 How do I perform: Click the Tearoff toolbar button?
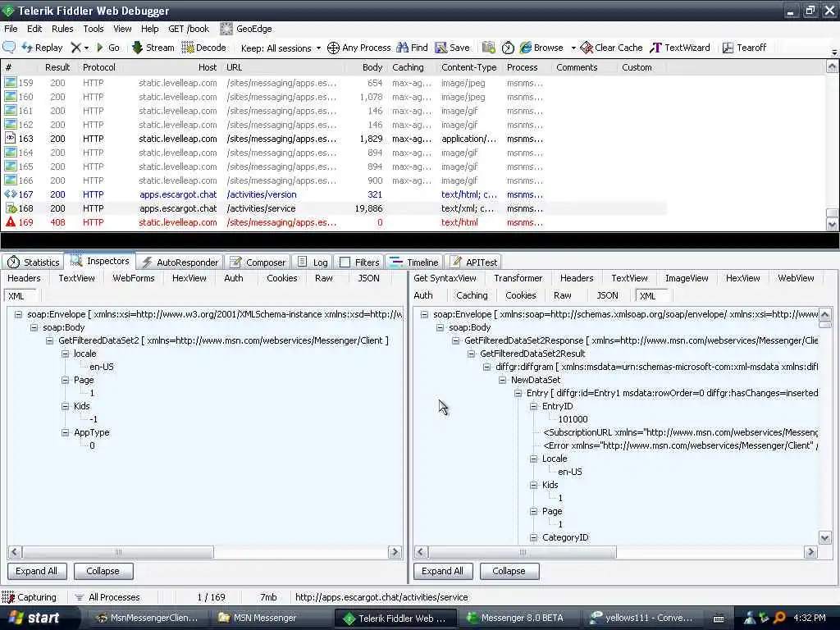744,48
